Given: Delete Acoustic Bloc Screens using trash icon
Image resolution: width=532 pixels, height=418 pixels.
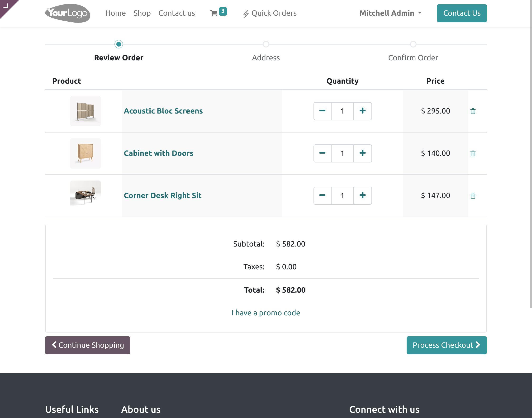Looking at the screenshot, I should coord(473,111).
